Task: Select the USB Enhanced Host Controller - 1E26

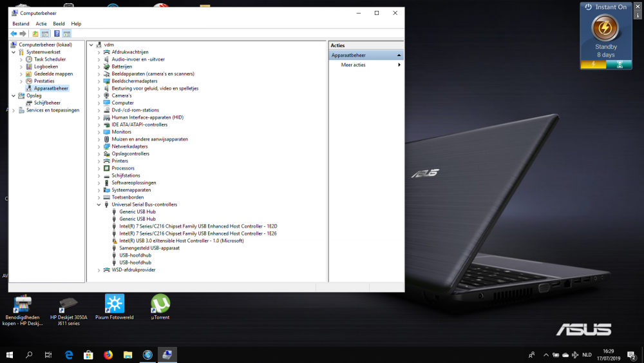Action: pyautogui.click(x=198, y=233)
